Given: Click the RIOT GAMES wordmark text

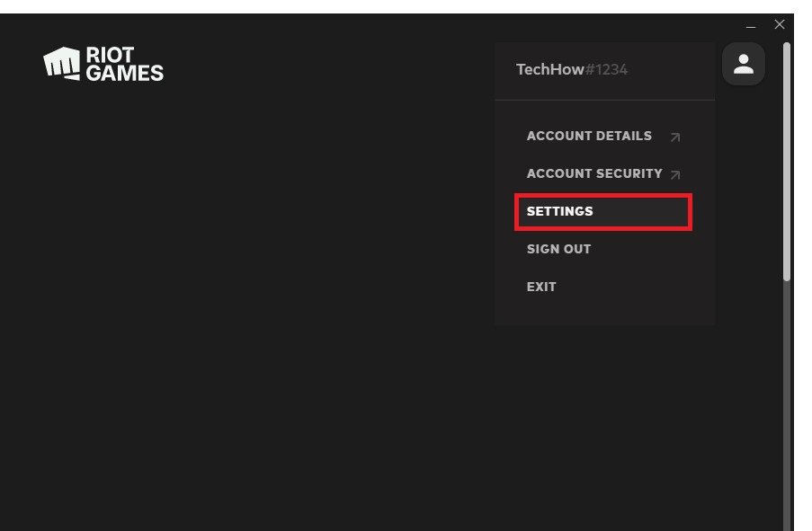Looking at the screenshot, I should coord(125,64).
